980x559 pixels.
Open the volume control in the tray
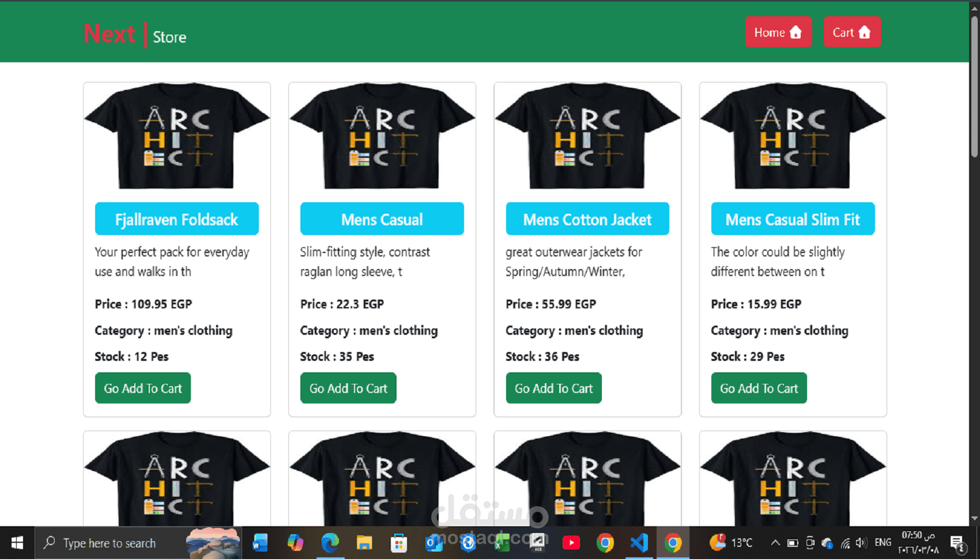tap(861, 542)
